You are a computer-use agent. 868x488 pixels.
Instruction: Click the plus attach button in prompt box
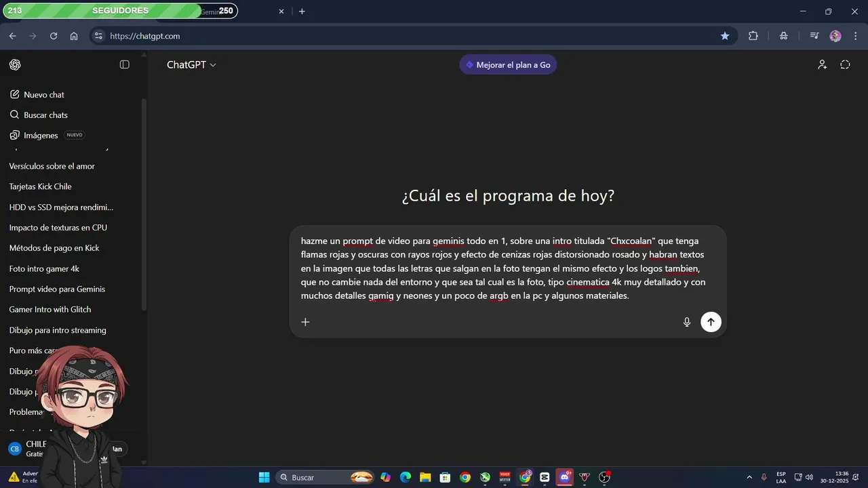pyautogui.click(x=305, y=322)
